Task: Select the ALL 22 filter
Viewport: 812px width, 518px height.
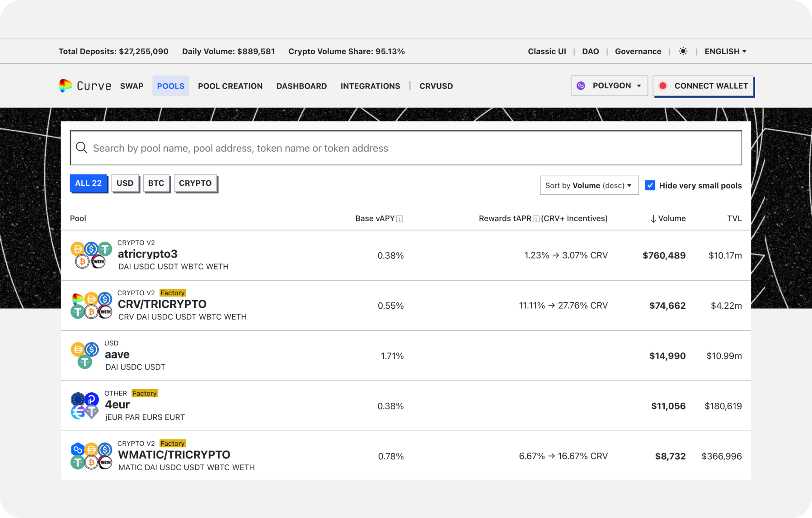Action: (x=89, y=183)
